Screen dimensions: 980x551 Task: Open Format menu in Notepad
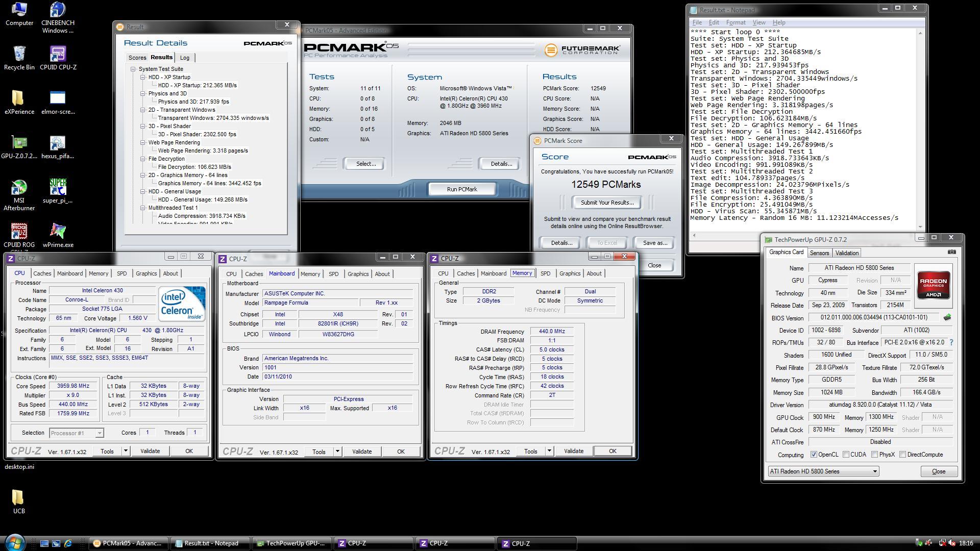point(736,22)
